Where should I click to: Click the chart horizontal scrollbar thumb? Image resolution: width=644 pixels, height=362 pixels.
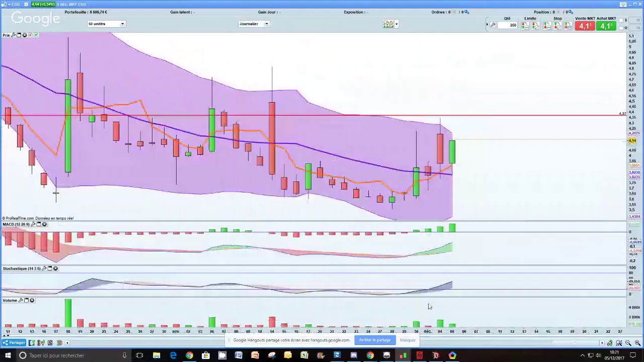(576, 343)
